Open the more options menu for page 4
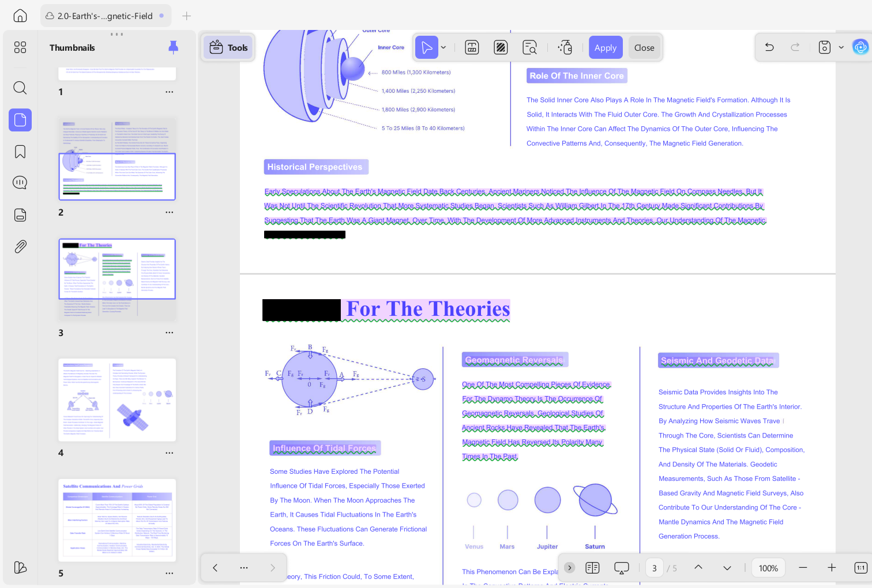The image size is (872, 588). pyautogui.click(x=169, y=453)
